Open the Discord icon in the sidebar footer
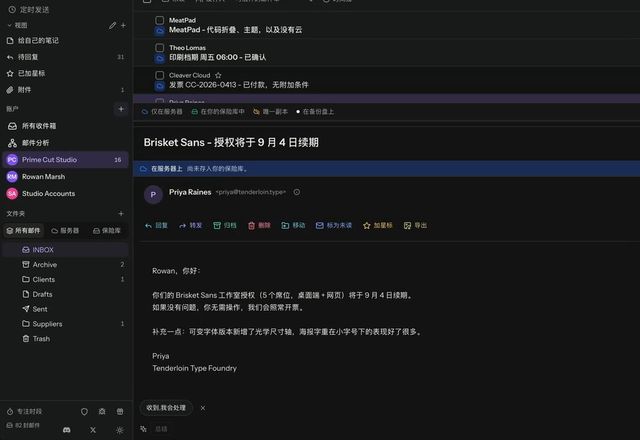Viewport: 640px width, 440px height. [x=67, y=430]
